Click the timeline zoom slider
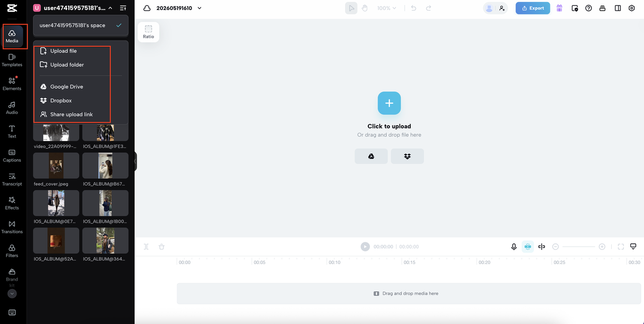644x324 pixels. click(x=579, y=247)
